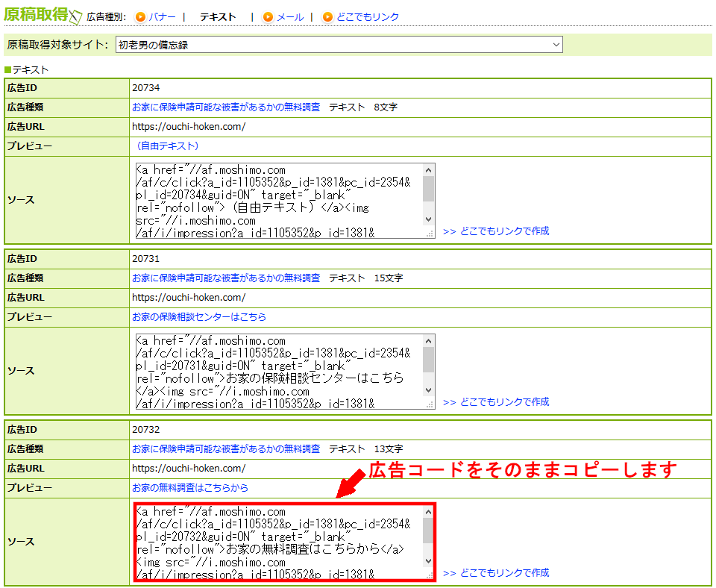
Task: Open the どこでもリンク ad type link
Action: [368, 17]
